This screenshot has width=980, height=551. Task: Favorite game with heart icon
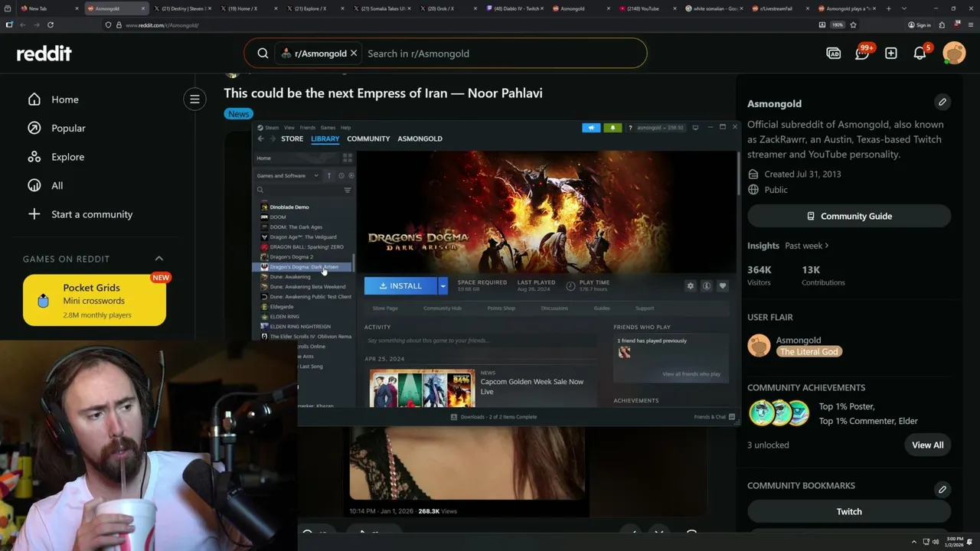pos(723,285)
